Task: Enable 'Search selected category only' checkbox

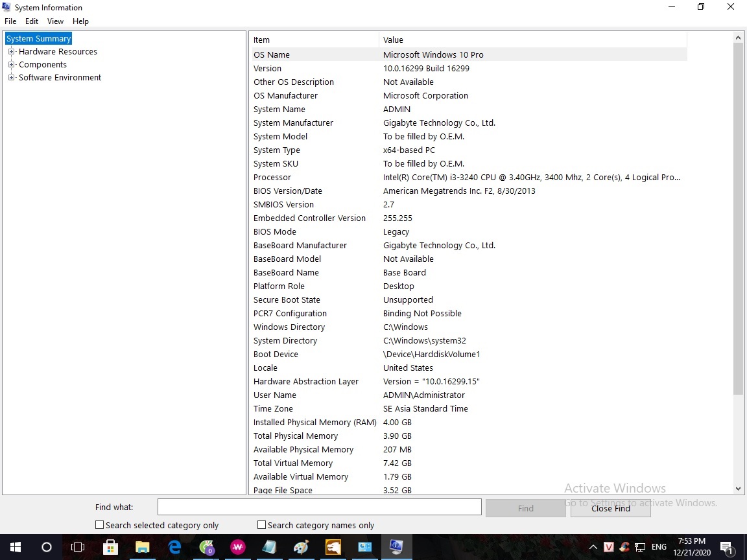Action: pyautogui.click(x=100, y=525)
